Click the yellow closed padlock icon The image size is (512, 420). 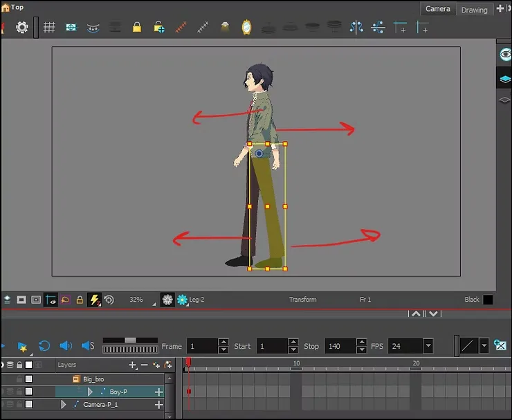pyautogui.click(x=137, y=27)
